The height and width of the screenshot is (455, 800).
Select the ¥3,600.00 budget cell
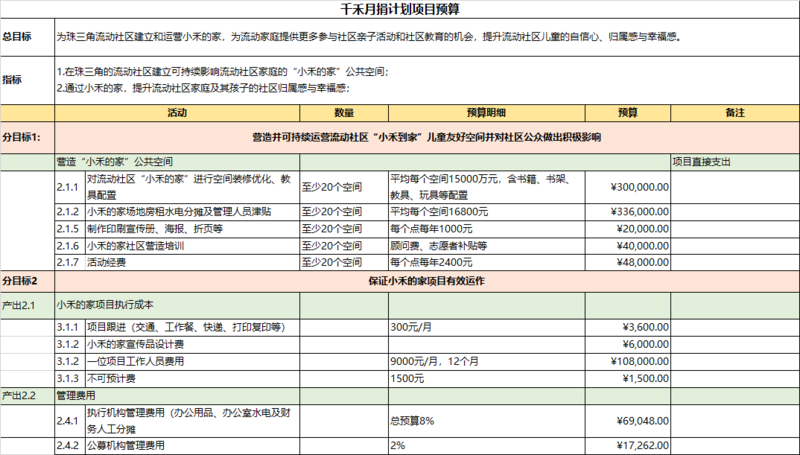point(628,327)
